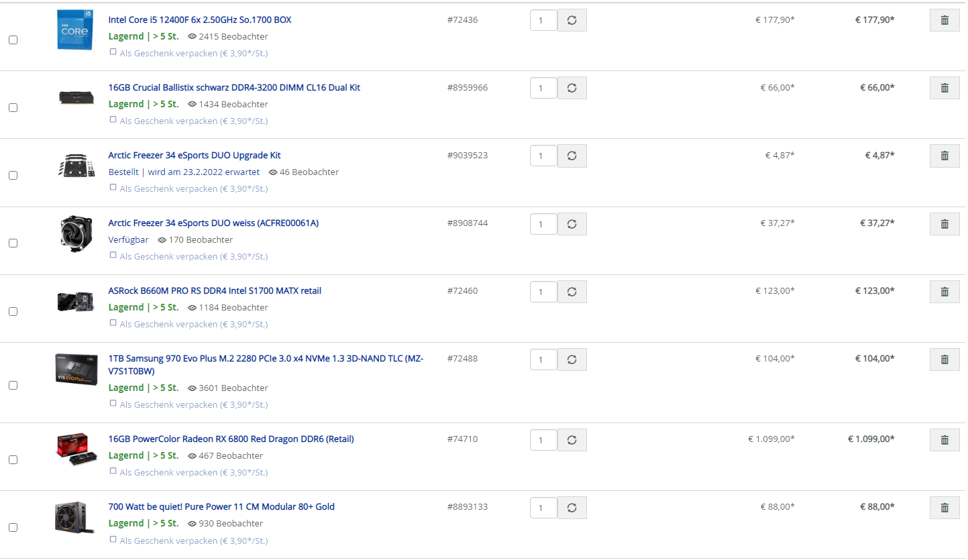Check the be quiet! power supply row checkbox
The width and height of the screenshot is (968, 560).
coord(13,528)
